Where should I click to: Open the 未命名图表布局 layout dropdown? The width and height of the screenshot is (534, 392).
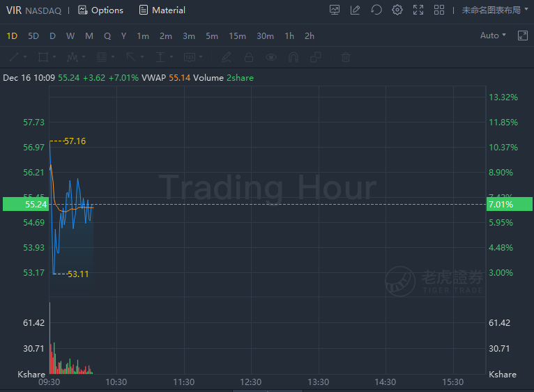495,10
